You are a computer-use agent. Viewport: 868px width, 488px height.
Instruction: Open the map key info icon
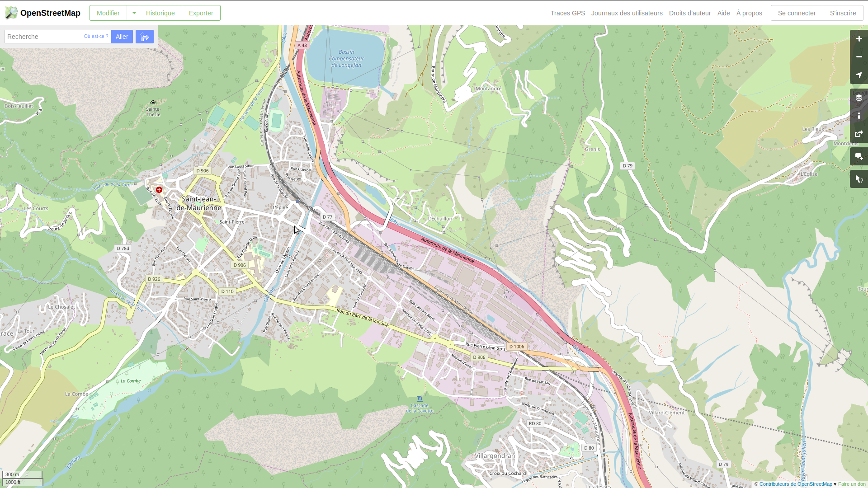(x=859, y=116)
